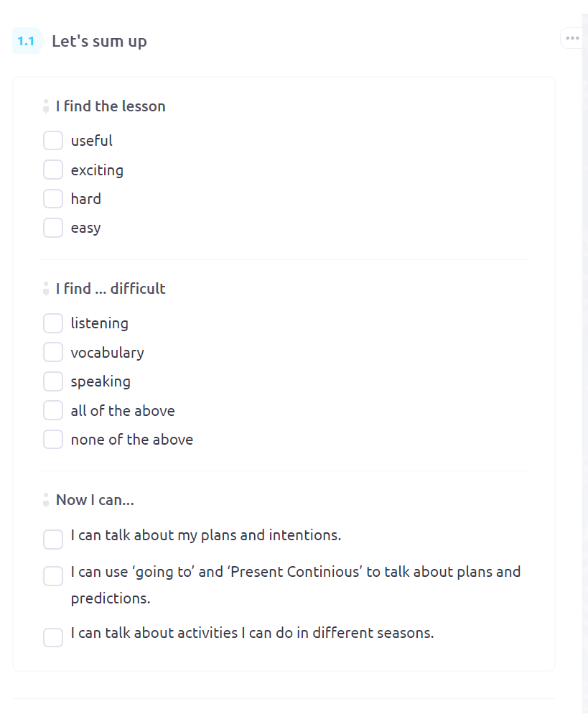The height and width of the screenshot is (727, 588).
Task: Click the marker icon beside 'I find ... difficult'
Action: [x=46, y=288]
